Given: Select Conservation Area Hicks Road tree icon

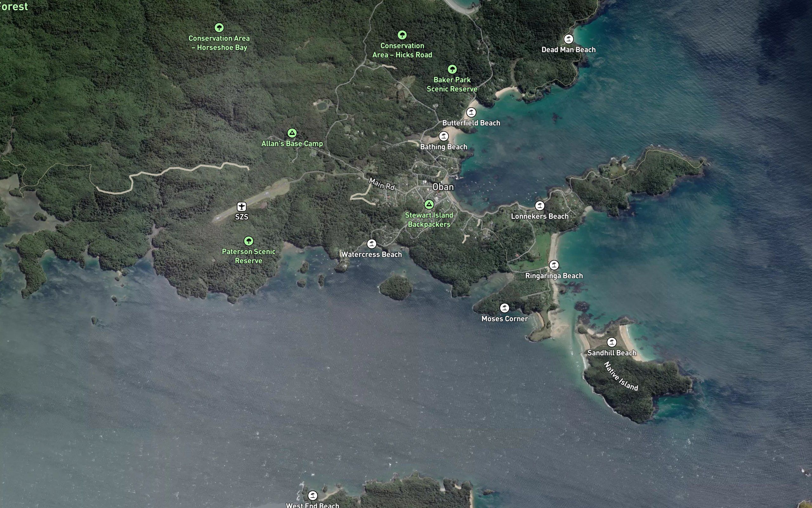Looking at the screenshot, I should [x=402, y=35].
